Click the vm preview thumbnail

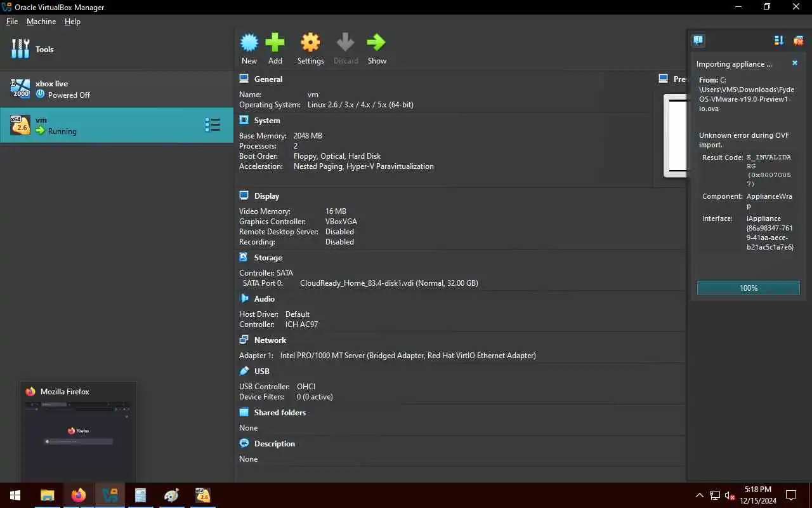tap(675, 135)
